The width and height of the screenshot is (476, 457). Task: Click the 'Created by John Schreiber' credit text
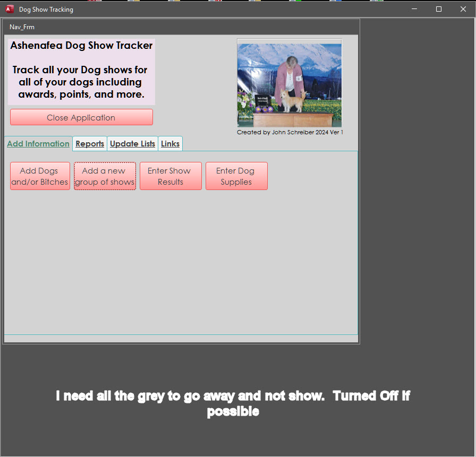tap(290, 132)
